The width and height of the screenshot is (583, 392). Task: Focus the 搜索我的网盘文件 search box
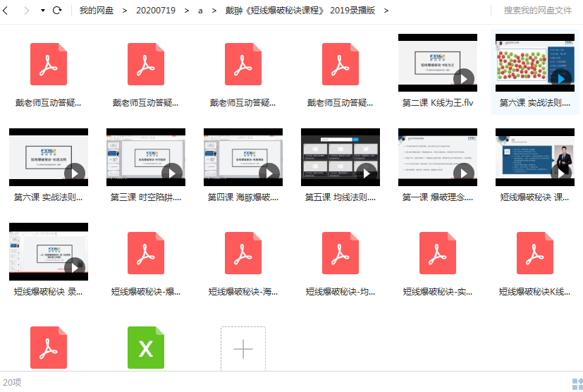537,11
